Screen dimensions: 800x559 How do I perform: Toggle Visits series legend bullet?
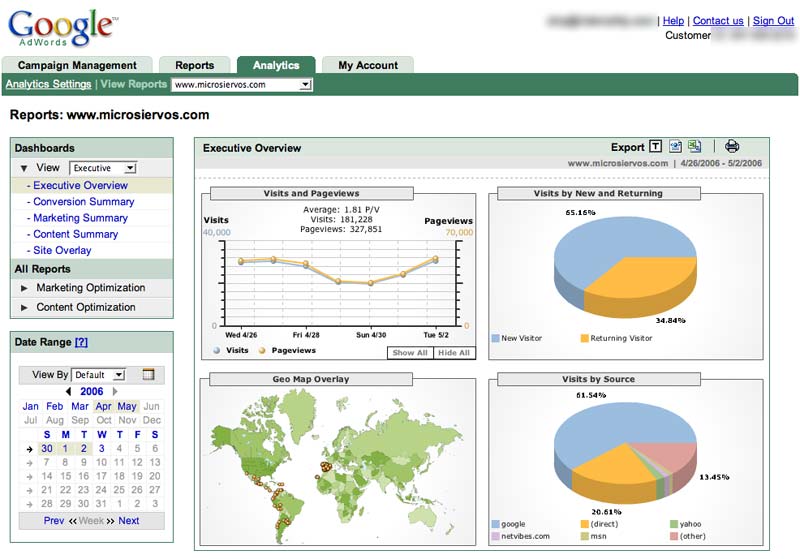[216, 350]
